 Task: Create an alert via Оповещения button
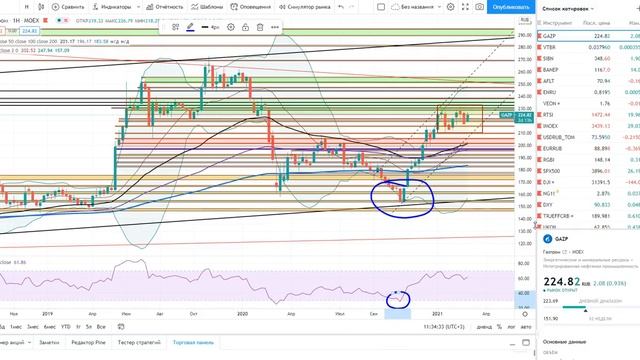[x=250, y=7]
